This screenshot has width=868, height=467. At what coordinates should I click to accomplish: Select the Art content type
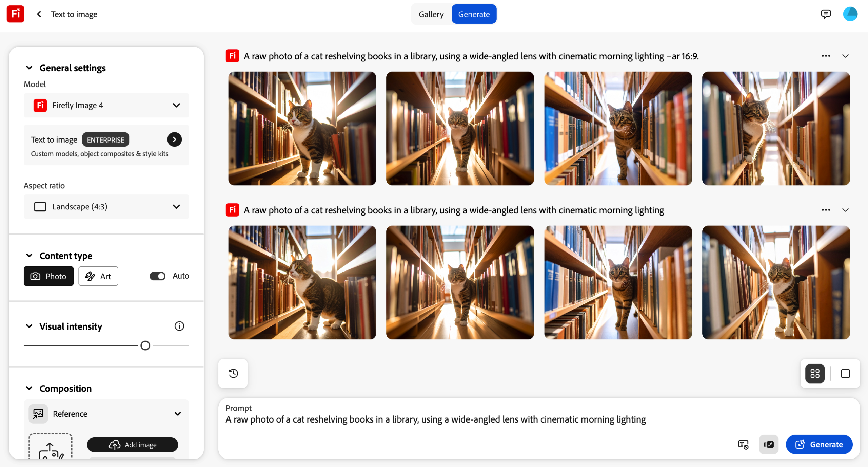tap(98, 276)
